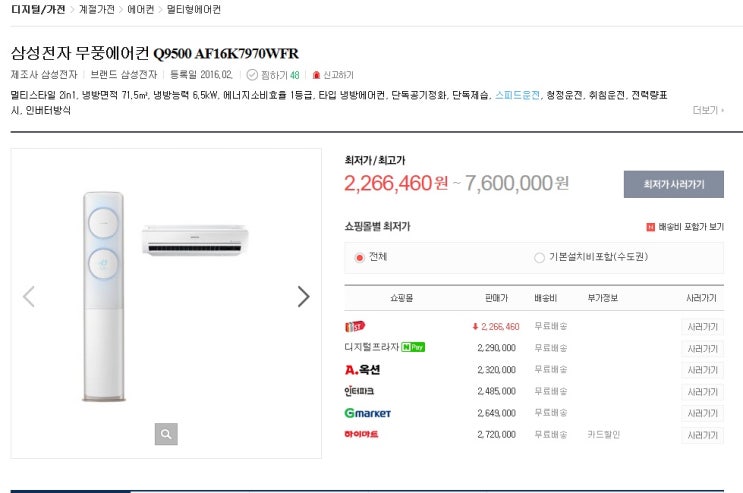
Task: Click the 제조사 삼성전자 label
Action: coord(44,75)
